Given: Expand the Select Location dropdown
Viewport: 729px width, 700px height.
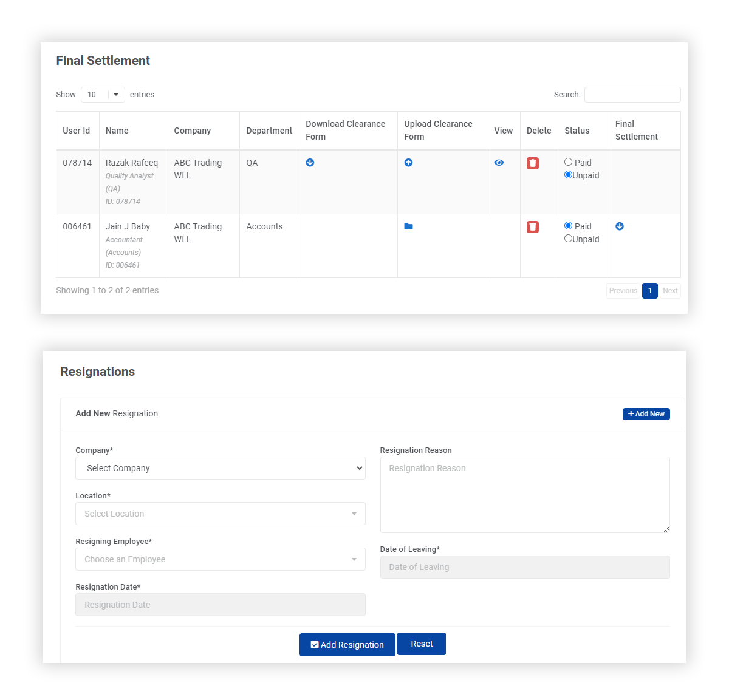Looking at the screenshot, I should point(221,514).
